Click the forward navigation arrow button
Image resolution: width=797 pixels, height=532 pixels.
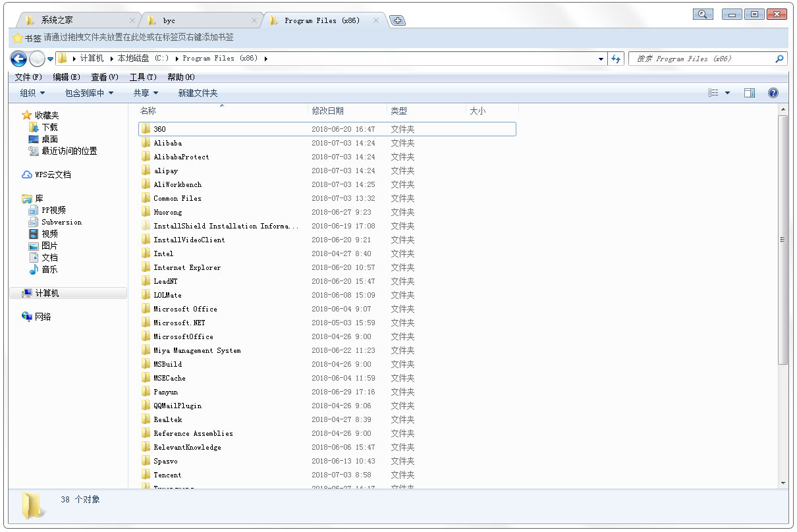pyautogui.click(x=37, y=59)
